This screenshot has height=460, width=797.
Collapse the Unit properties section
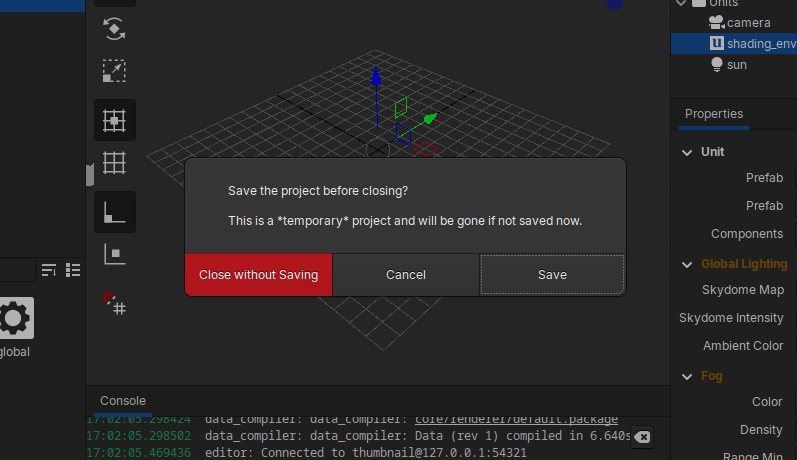tap(687, 152)
